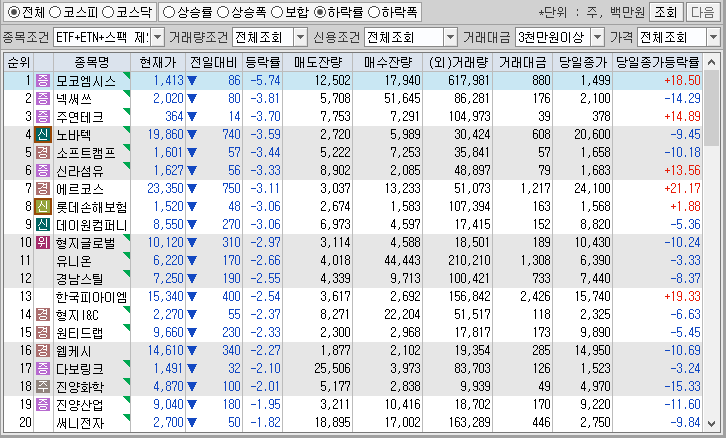
Task: Select the 하락률 radio button
Action: [x=319, y=13]
